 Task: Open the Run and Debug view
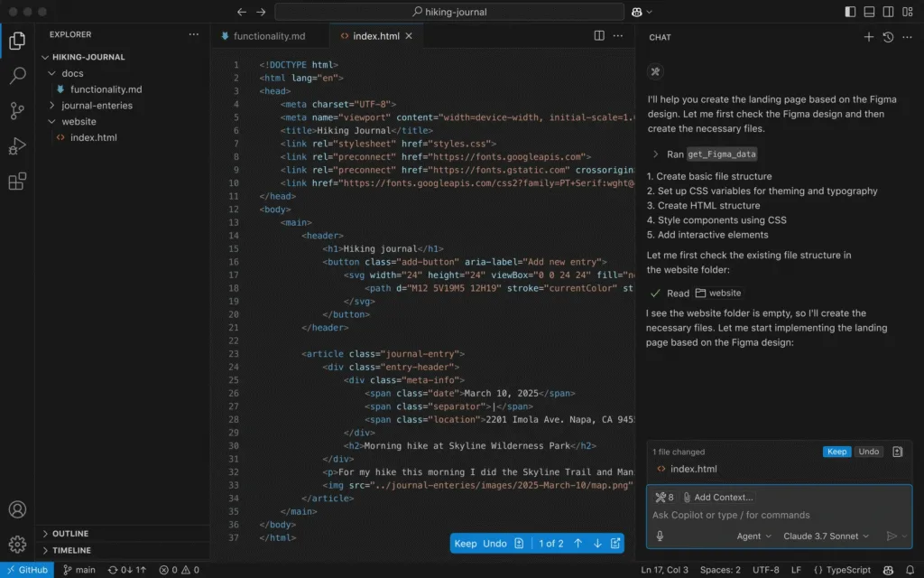(x=17, y=145)
